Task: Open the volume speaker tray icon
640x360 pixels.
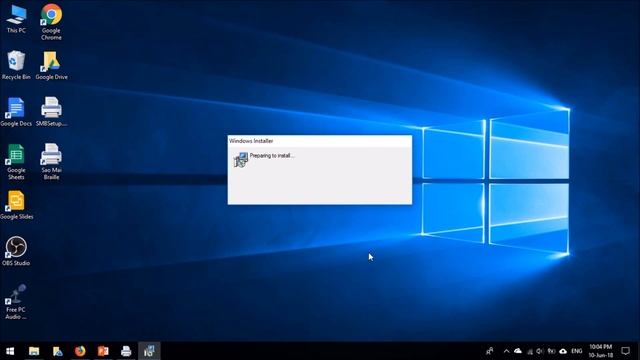Action: tap(540, 351)
